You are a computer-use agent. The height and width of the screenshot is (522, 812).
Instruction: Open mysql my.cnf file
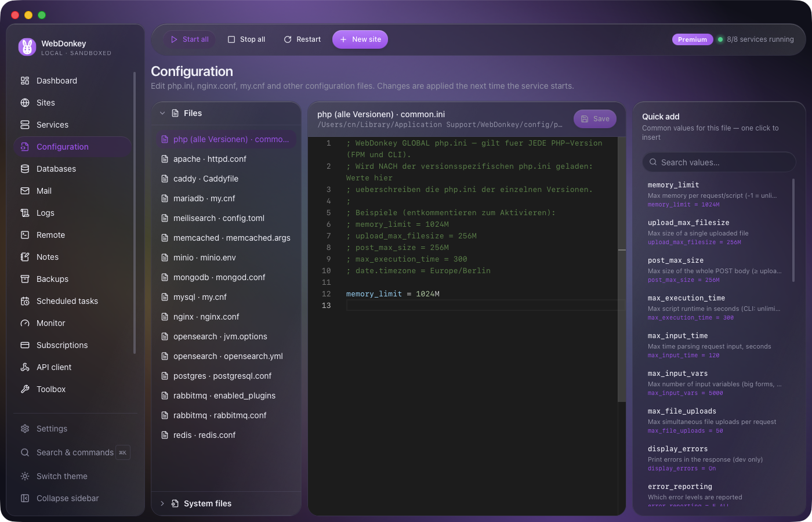pos(226,297)
